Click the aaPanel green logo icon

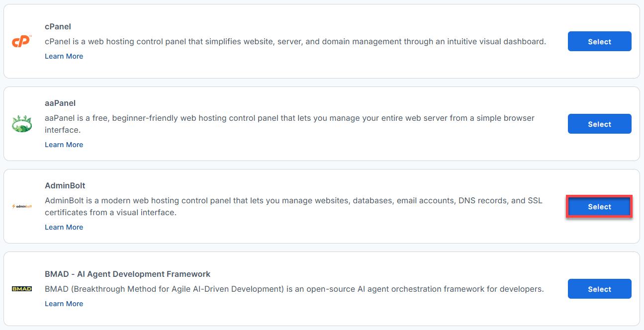tap(22, 124)
